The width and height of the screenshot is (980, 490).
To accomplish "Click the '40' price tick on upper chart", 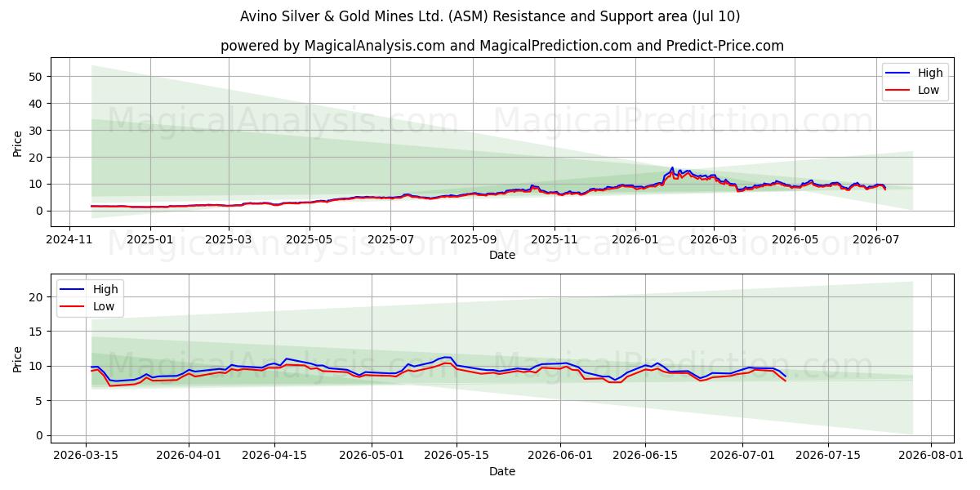I will 38,104.
